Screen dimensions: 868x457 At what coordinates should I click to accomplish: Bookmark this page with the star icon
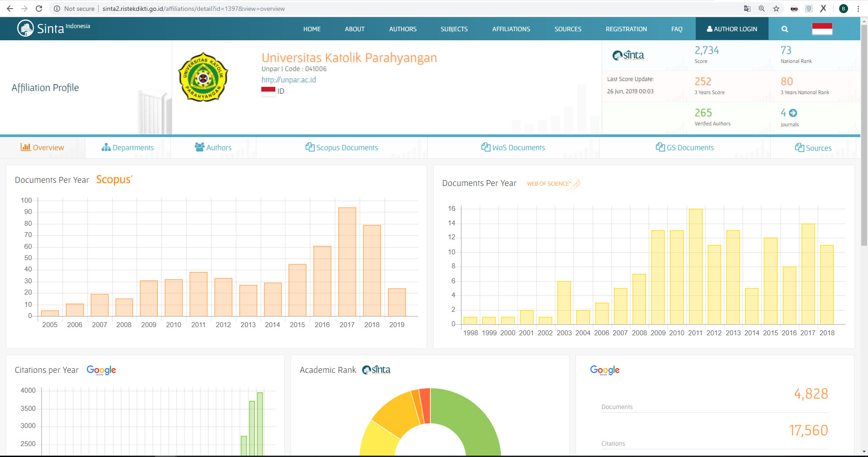776,9
